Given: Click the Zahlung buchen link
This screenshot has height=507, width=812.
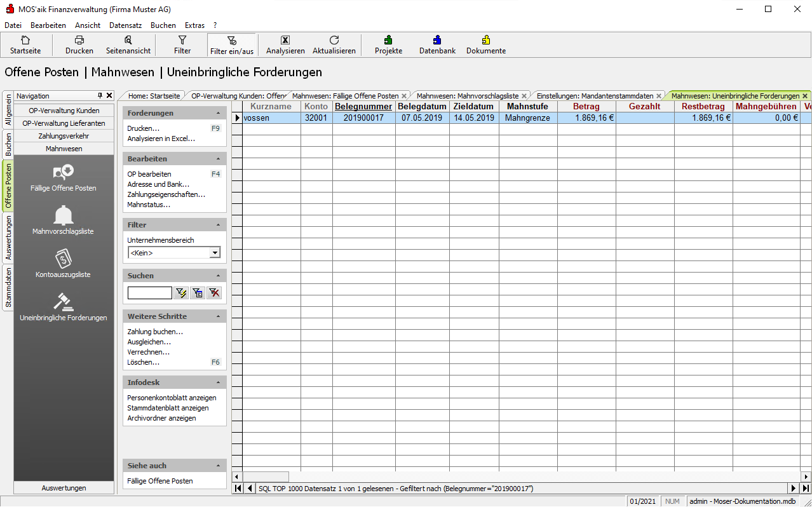Looking at the screenshot, I should pos(155,332).
